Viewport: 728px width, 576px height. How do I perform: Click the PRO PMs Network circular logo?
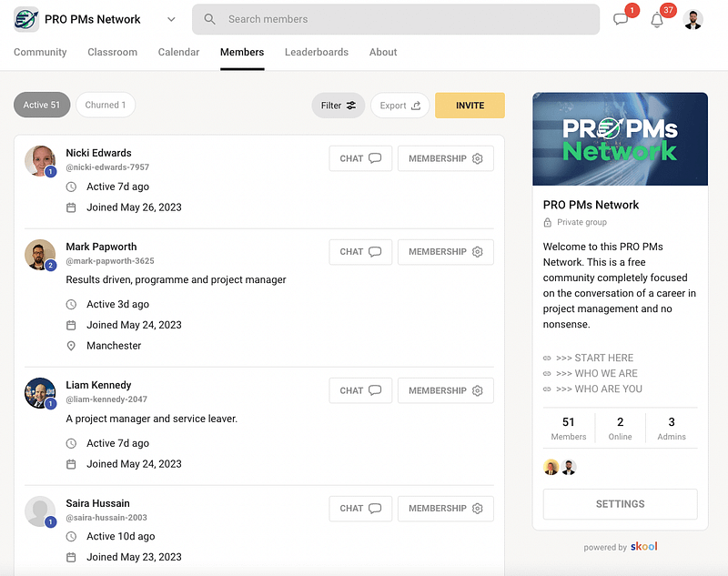(x=26, y=19)
